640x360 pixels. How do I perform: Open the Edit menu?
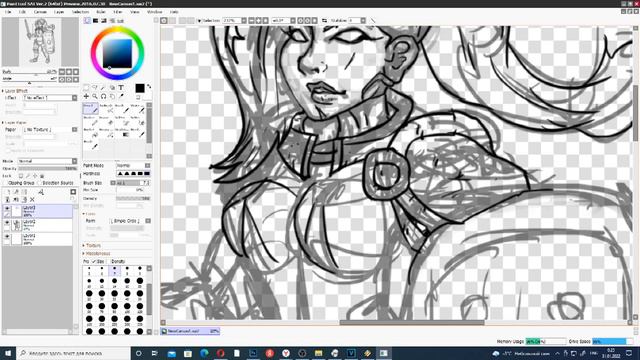22,12
